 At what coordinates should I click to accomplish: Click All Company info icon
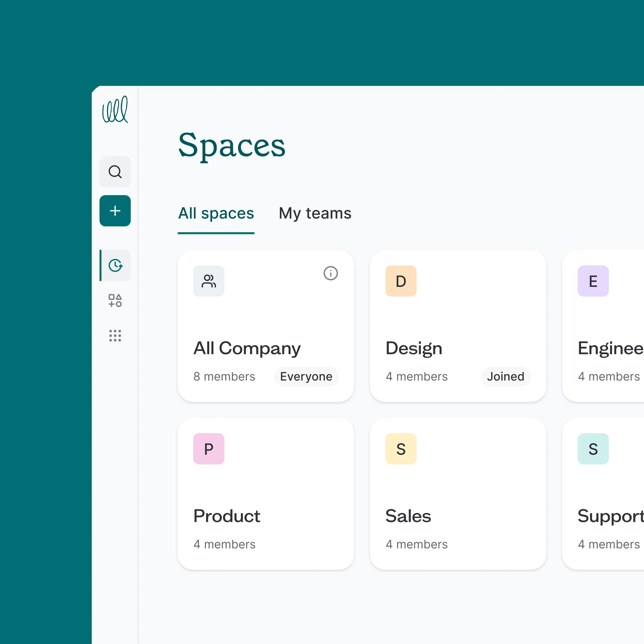[x=330, y=273]
